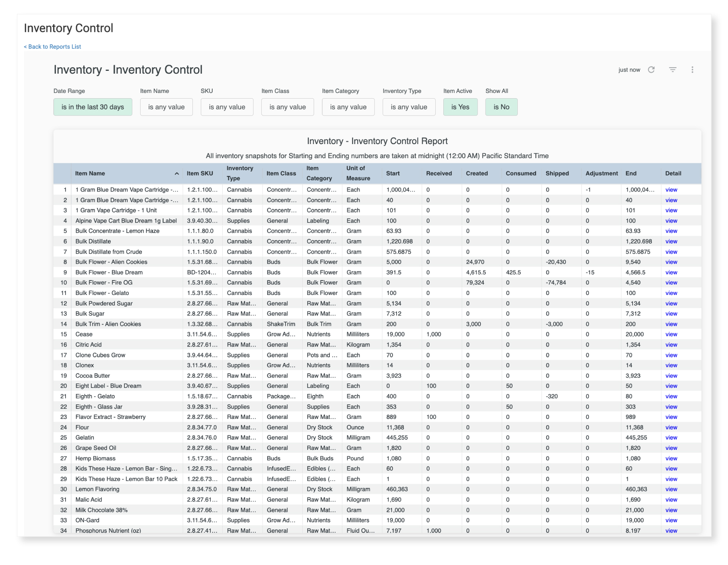
Task: Open the Item Class filter
Action: click(x=287, y=107)
